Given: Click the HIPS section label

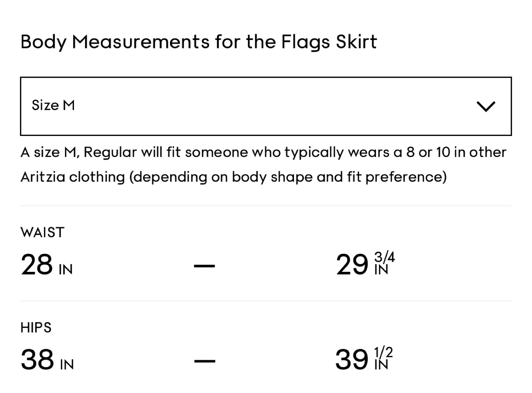Looking at the screenshot, I should click(36, 327).
